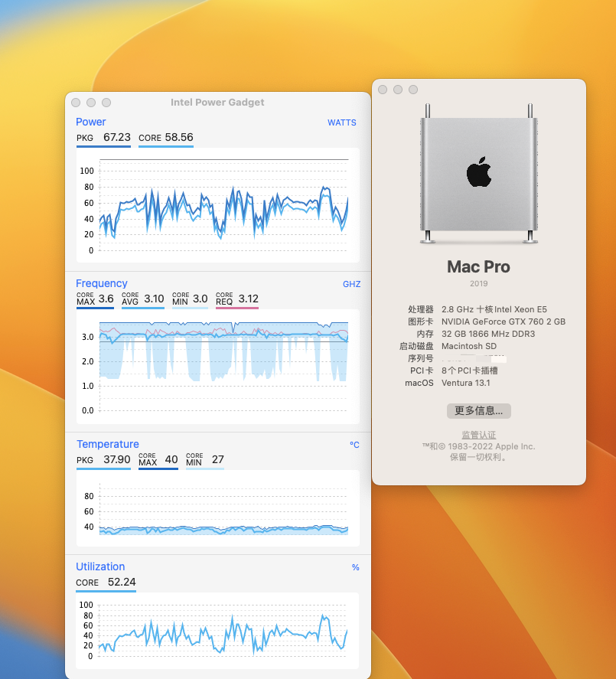The height and width of the screenshot is (679, 616).
Task: Click the Utilization section heading
Action: (100, 566)
